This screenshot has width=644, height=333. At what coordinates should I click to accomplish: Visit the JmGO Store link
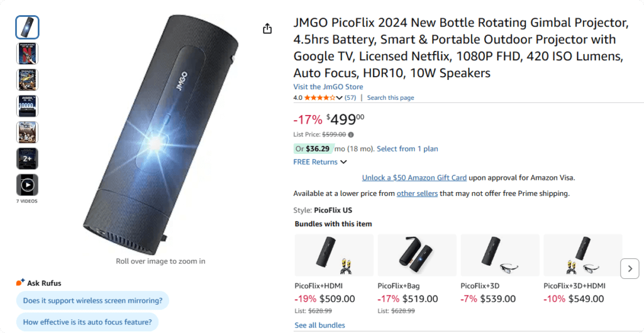click(x=328, y=87)
